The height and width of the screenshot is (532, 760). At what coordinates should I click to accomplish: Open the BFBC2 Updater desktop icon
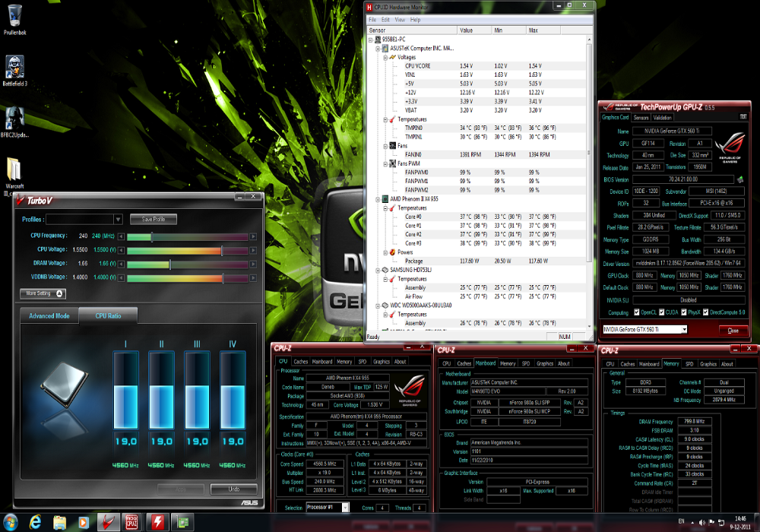(x=15, y=122)
